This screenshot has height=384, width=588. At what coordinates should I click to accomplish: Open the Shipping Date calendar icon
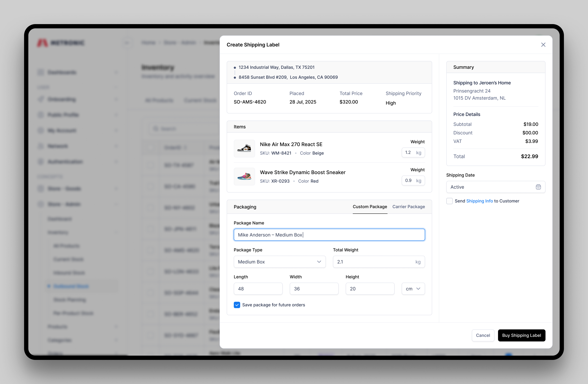pos(538,187)
